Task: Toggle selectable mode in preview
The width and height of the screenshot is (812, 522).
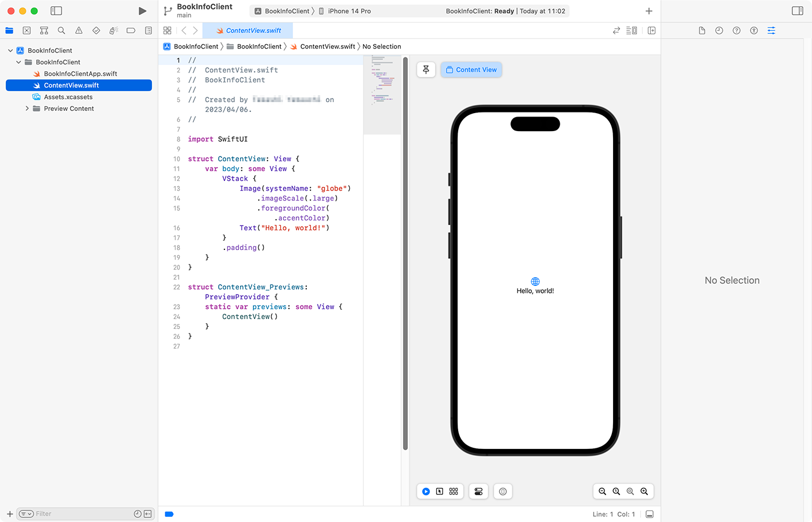Action: [x=440, y=491]
